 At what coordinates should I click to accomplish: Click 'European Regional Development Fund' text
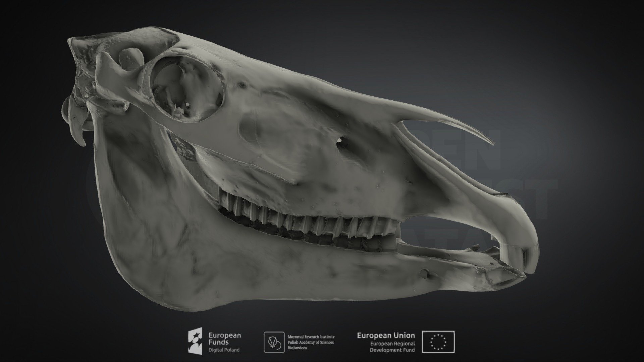click(x=392, y=347)
